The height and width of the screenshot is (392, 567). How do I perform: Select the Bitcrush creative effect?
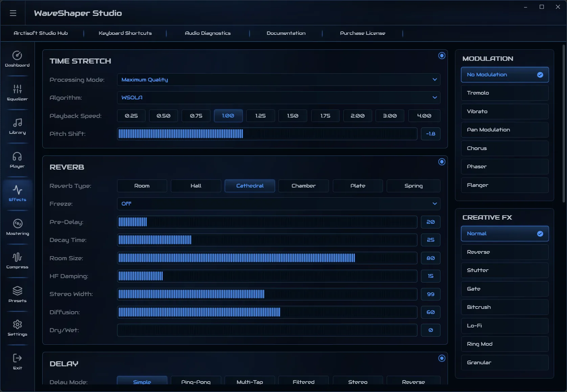pyautogui.click(x=505, y=307)
